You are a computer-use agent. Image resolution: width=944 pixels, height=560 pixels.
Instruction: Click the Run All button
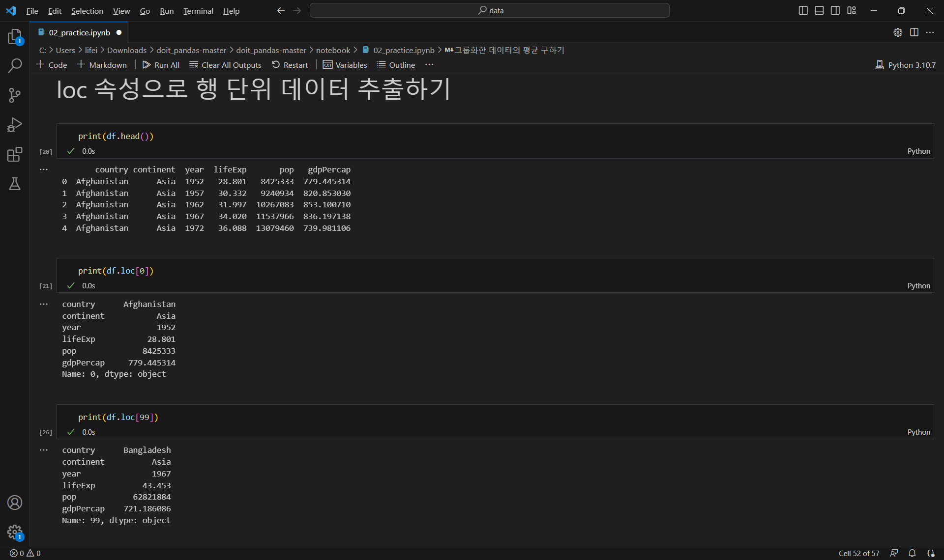[161, 65]
